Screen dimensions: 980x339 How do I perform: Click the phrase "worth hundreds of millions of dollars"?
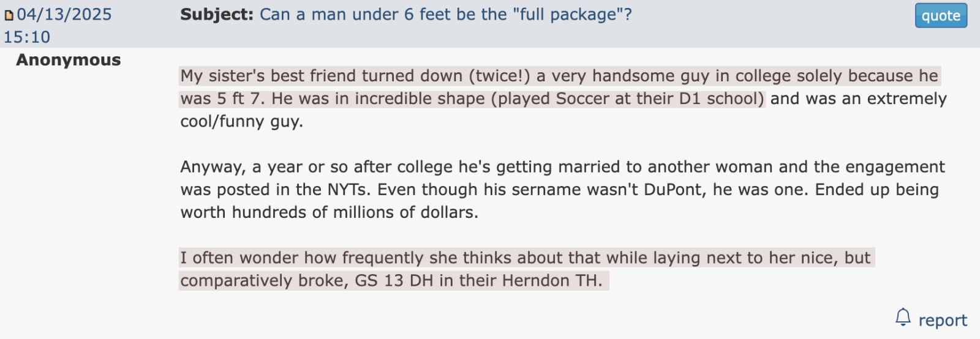(x=327, y=212)
